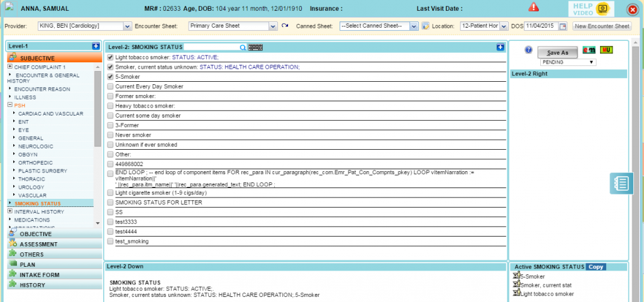Uncheck Smoker, current status unknown checkbox
Screen dimensions: 644x302
(x=110, y=67)
